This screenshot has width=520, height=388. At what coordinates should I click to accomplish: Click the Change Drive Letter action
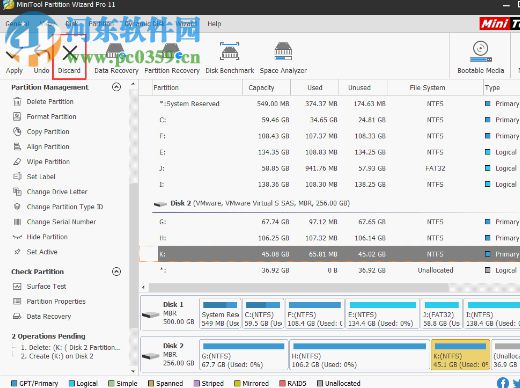[x=57, y=191]
